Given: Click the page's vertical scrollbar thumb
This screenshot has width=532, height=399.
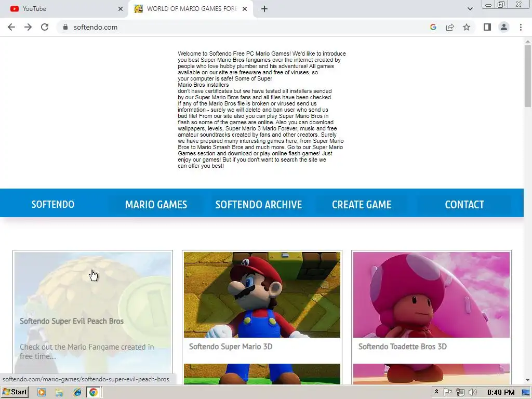Looking at the screenshot, I should pyautogui.click(x=528, y=76).
